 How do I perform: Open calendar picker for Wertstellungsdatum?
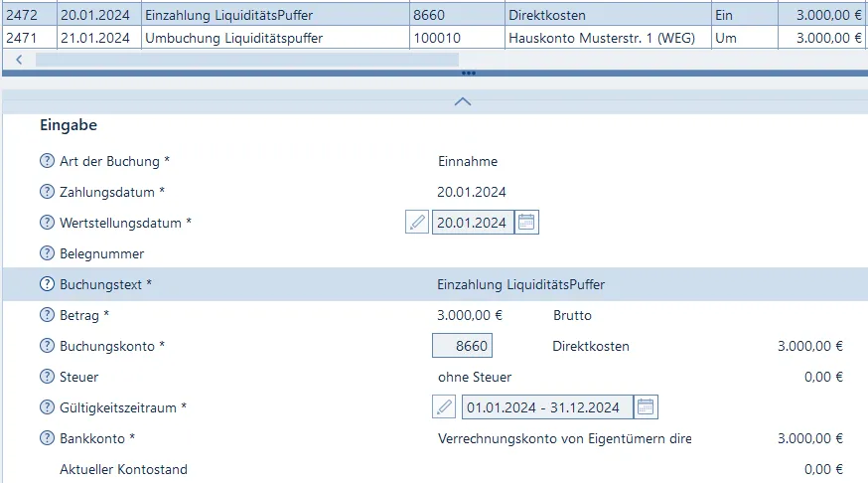527,223
